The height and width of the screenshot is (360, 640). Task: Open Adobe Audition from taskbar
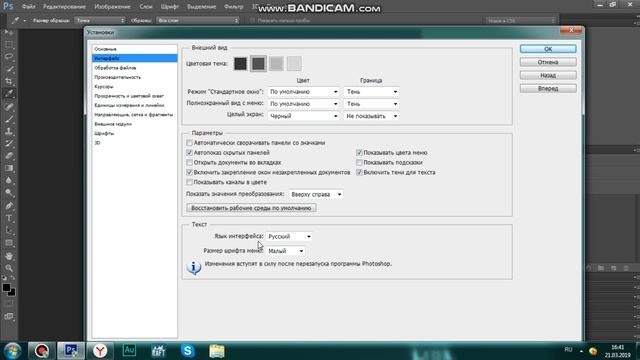point(129,351)
